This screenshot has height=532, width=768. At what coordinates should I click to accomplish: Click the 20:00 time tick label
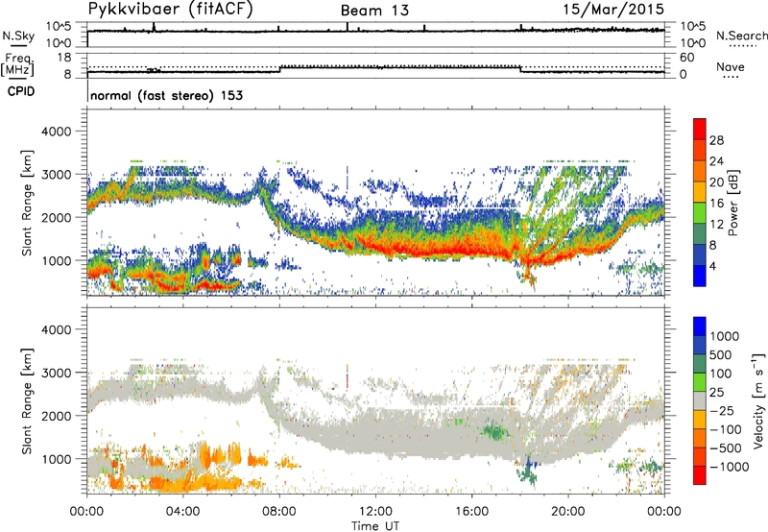coord(568,512)
